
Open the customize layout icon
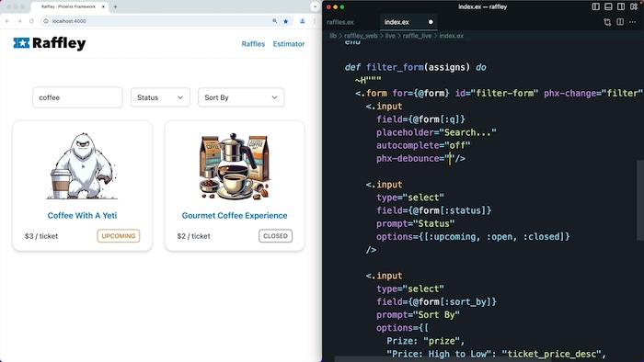tap(634, 6)
